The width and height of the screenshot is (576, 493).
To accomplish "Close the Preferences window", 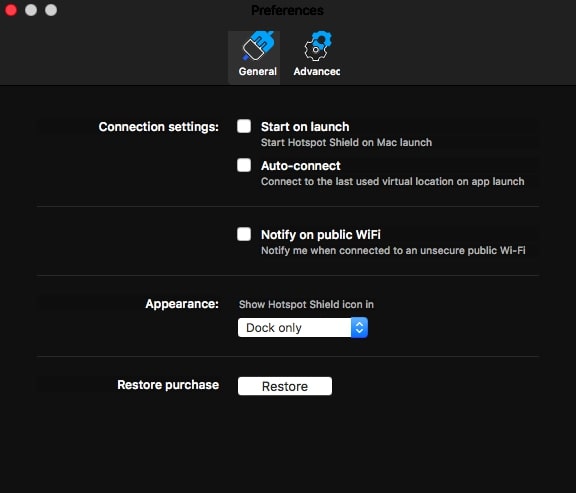I will coord(11,10).
